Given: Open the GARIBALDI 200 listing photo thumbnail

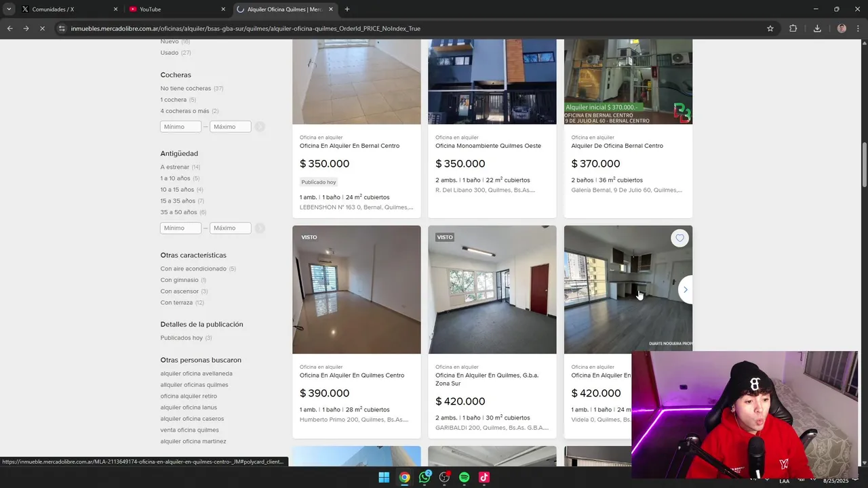Looking at the screenshot, I should coord(492,289).
